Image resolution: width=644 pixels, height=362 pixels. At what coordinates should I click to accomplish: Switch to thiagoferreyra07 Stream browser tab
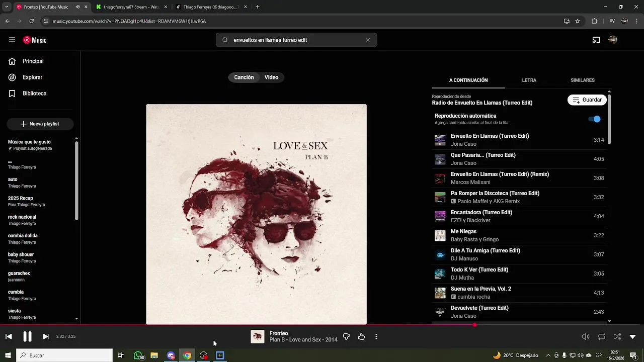click(x=132, y=7)
